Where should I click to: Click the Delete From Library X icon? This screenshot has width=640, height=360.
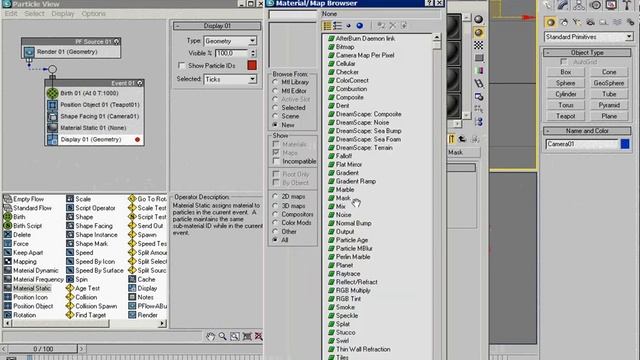coord(392,26)
